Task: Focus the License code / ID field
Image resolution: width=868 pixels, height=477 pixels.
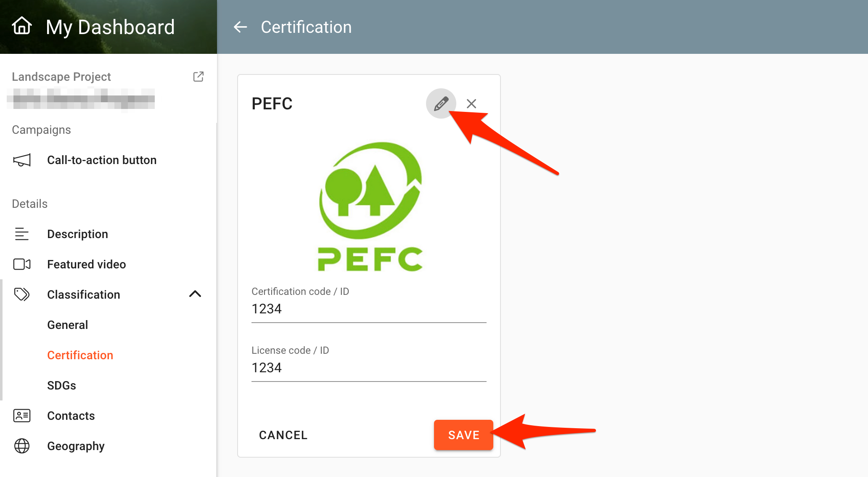Action: (368, 368)
